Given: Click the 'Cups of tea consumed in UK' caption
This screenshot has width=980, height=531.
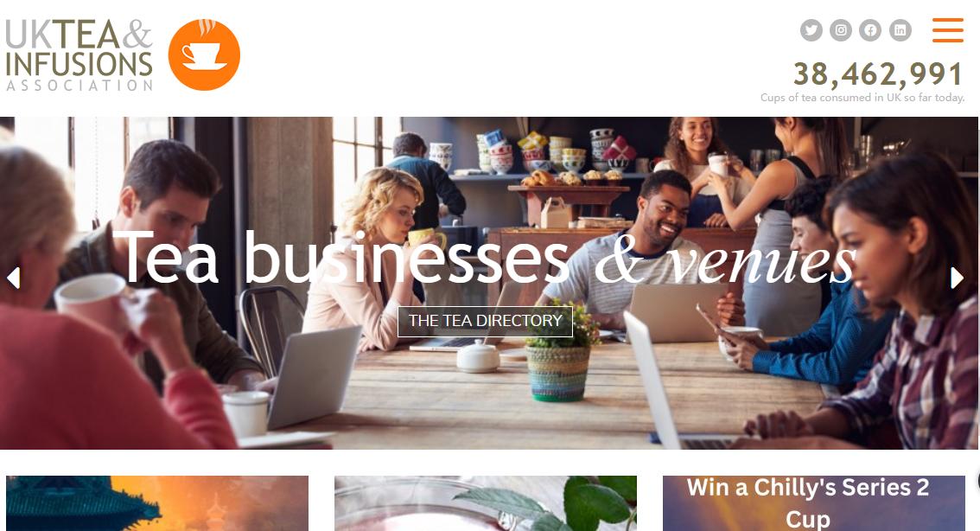Looking at the screenshot, I should click(862, 98).
